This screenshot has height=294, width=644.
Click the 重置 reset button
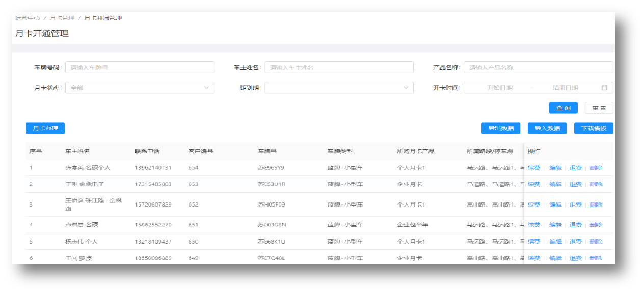tap(599, 107)
